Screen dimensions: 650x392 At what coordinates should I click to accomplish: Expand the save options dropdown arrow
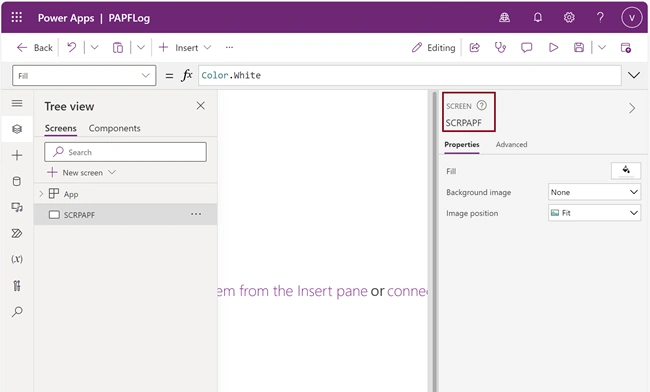pos(602,48)
